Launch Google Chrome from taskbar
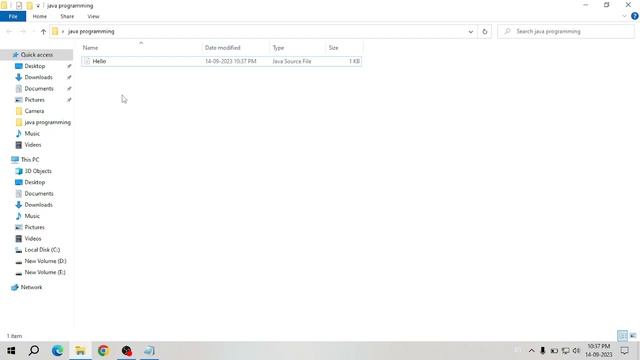 (x=103, y=351)
